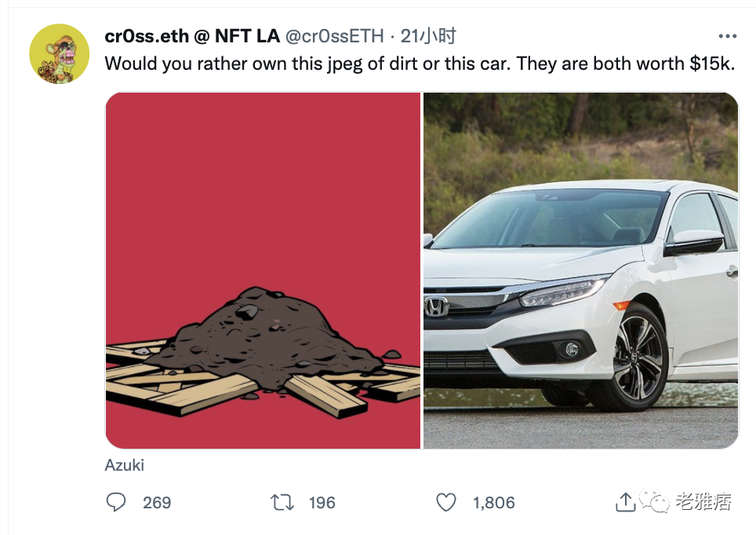This screenshot has height=535, width=756.
Task: Click the 老雅痞 watermark text
Action: coord(703,502)
